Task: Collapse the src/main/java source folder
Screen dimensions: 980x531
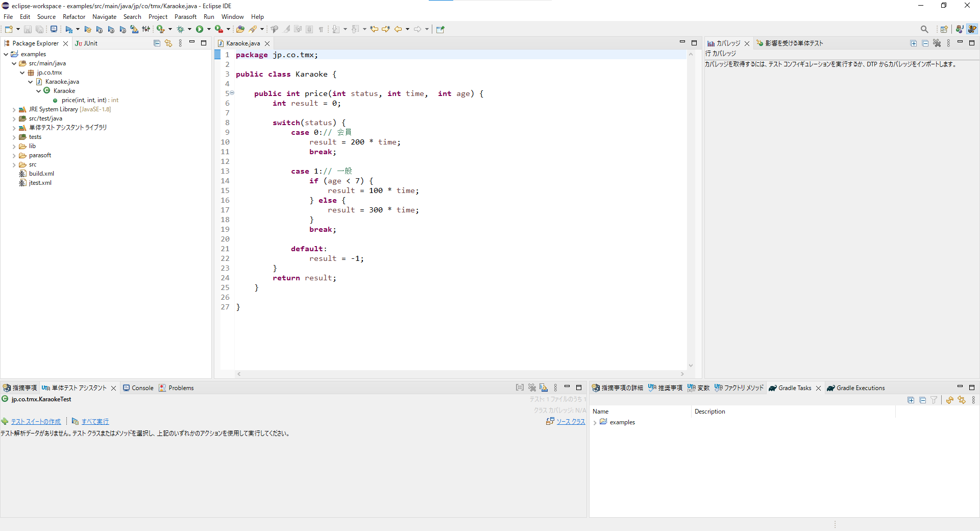Action: pos(14,63)
